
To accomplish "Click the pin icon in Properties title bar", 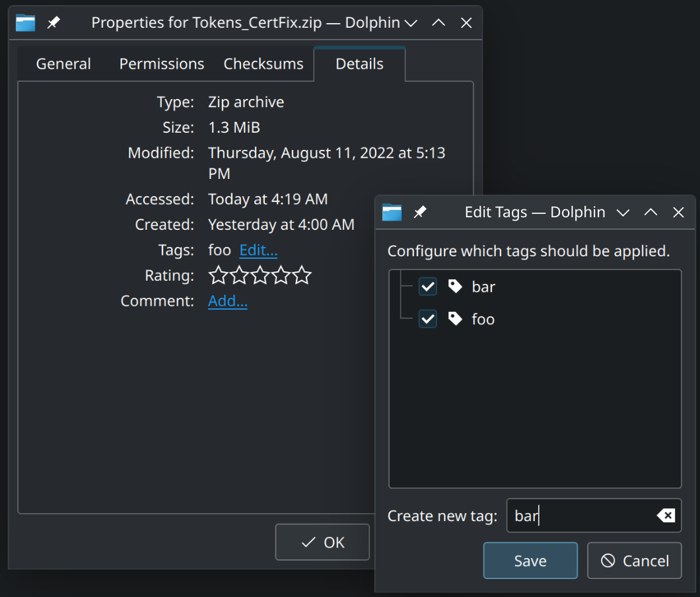I will [x=54, y=22].
